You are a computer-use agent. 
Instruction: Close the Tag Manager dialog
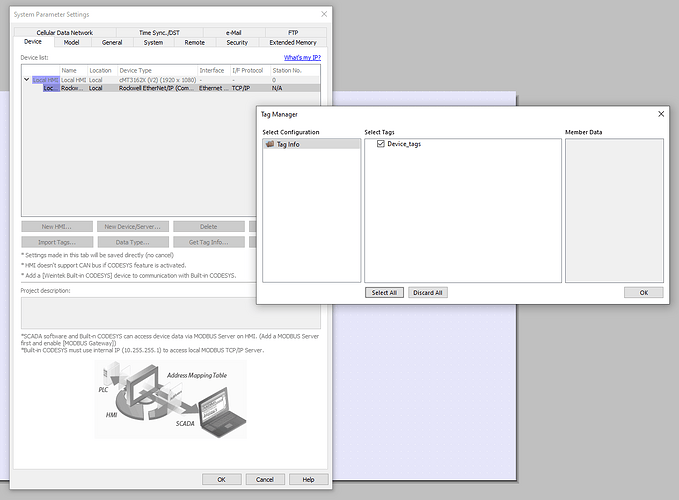661,115
